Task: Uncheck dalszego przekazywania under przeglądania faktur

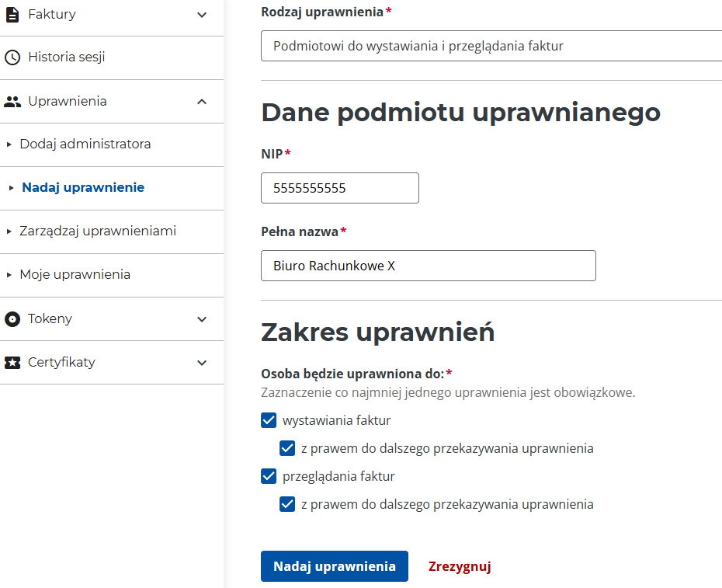Action: click(287, 504)
